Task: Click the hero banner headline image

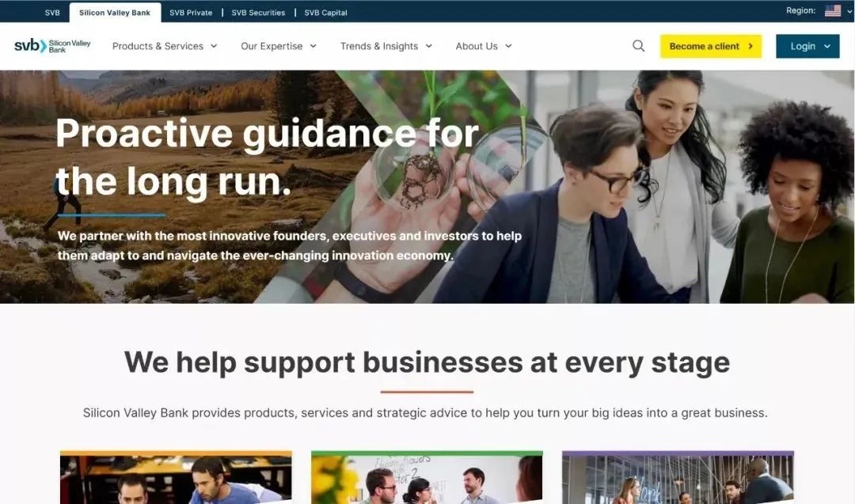Action: point(427,187)
